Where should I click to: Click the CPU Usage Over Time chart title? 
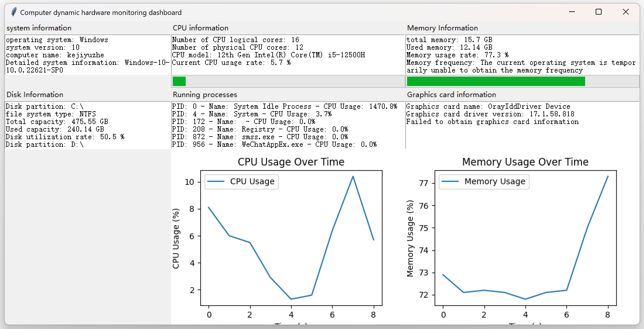[291, 162]
